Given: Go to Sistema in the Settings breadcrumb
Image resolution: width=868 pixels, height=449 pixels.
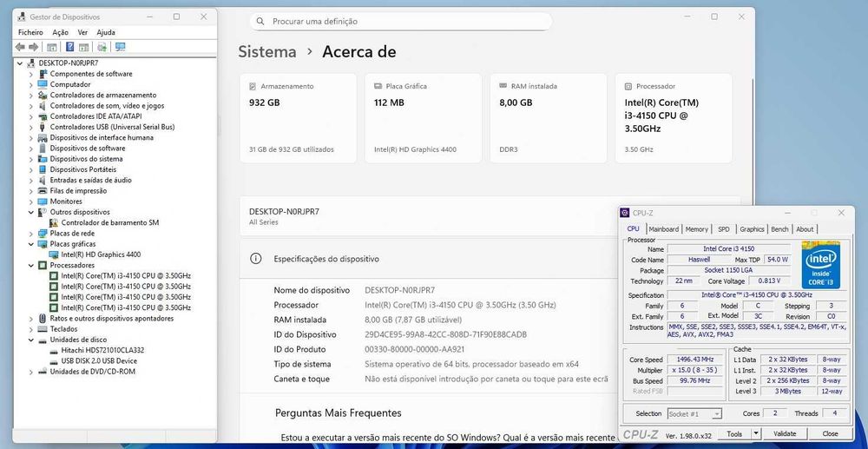Looking at the screenshot, I should [267, 52].
